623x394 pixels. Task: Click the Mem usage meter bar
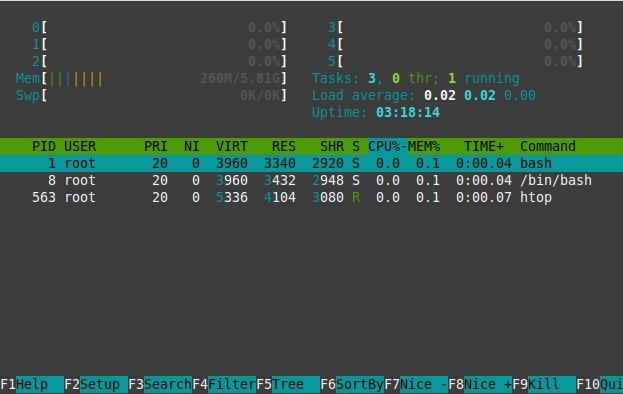coord(151,78)
